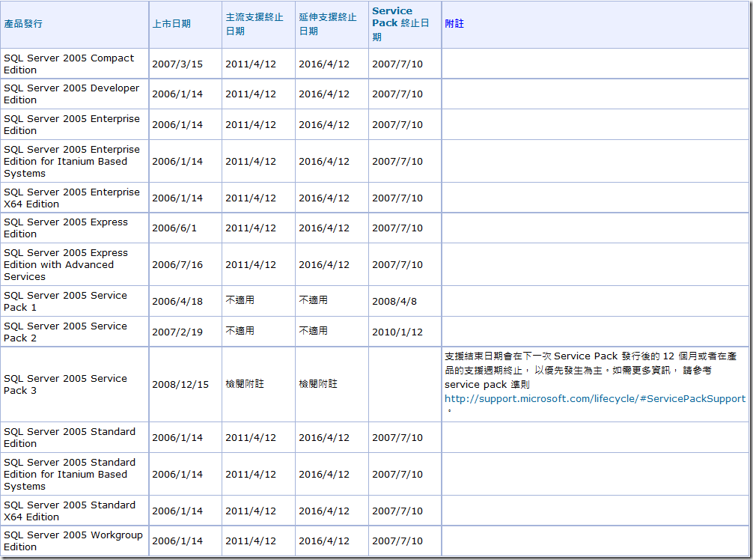Click SQL Server 2005 Service Pack 1 name
The height and width of the screenshot is (560, 753).
click(x=65, y=301)
